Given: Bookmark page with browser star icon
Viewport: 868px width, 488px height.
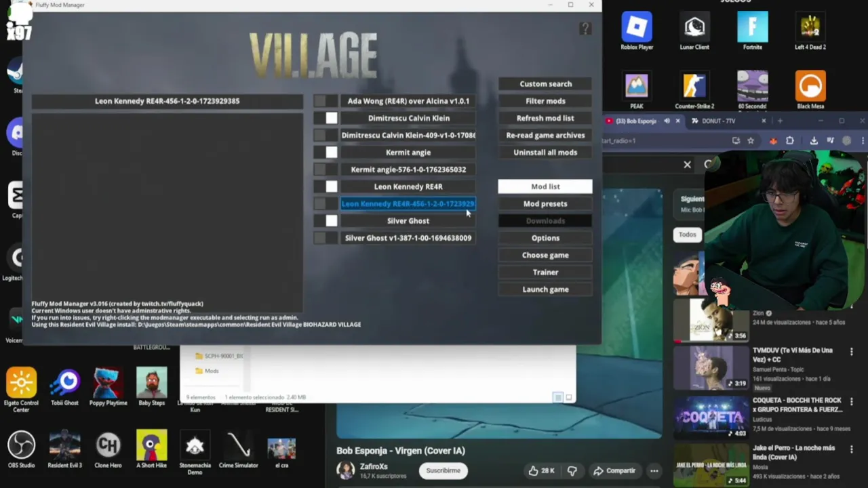Looking at the screenshot, I should pyautogui.click(x=751, y=140).
